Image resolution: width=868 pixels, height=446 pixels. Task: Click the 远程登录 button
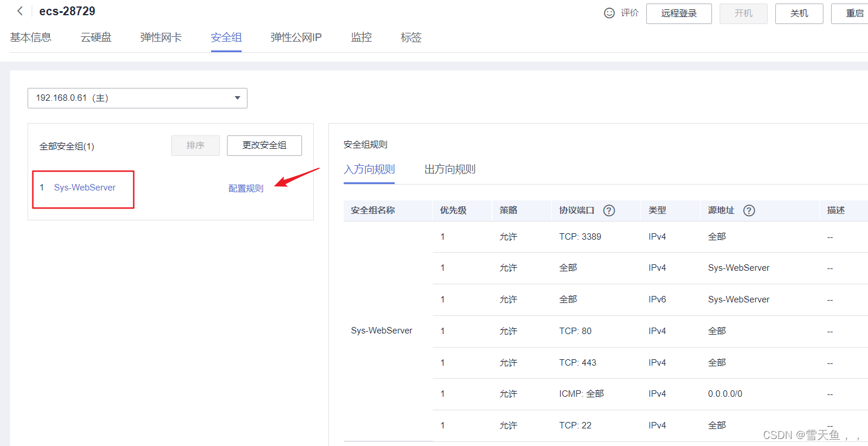[x=679, y=13]
